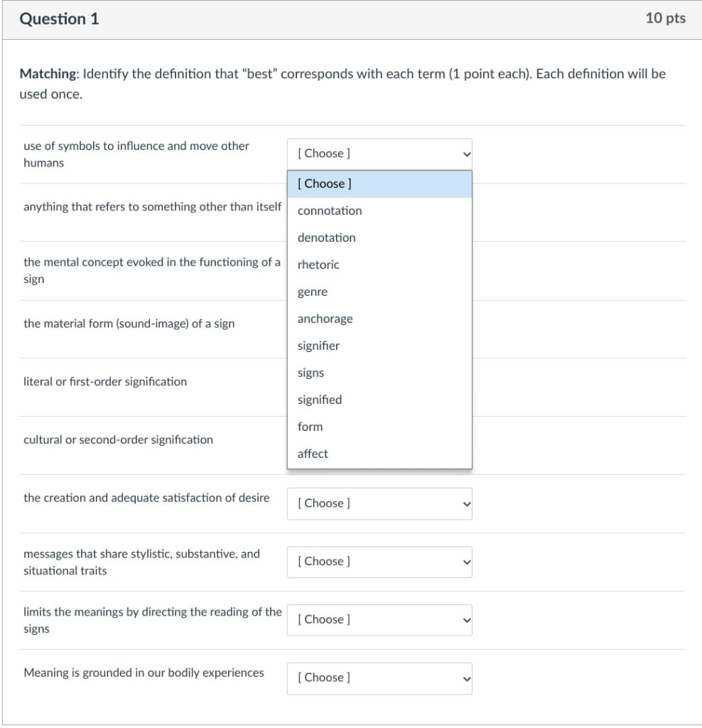The image size is (702, 728).
Task: Click the chevron arrow of the first dropdown
Action: [x=467, y=154]
